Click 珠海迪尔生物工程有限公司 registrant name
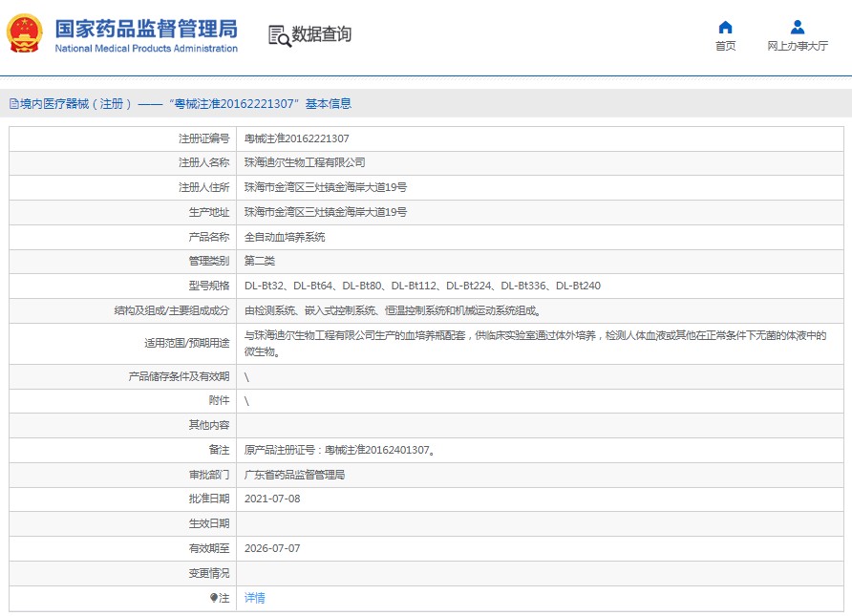The image size is (852, 616). (305, 162)
